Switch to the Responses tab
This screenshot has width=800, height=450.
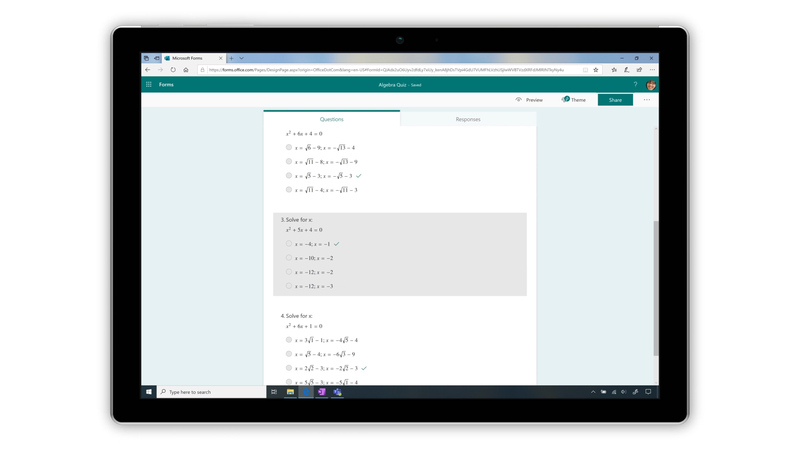tap(467, 119)
